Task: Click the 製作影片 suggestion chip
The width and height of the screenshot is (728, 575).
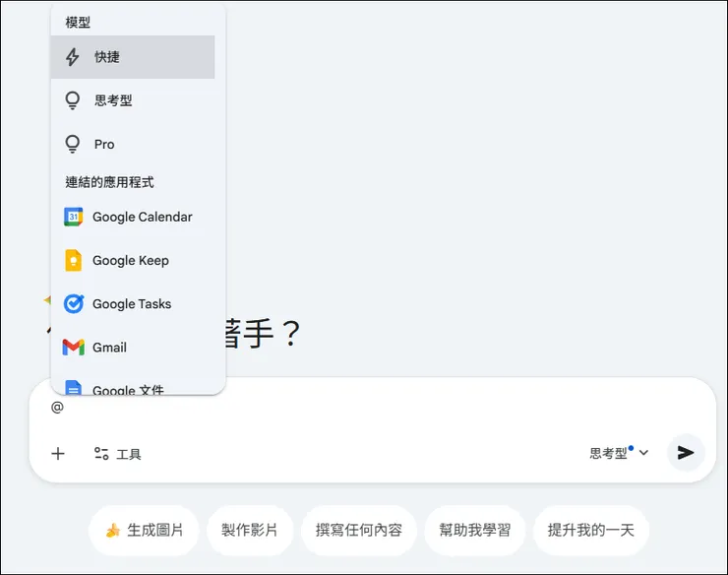Action: point(250,531)
